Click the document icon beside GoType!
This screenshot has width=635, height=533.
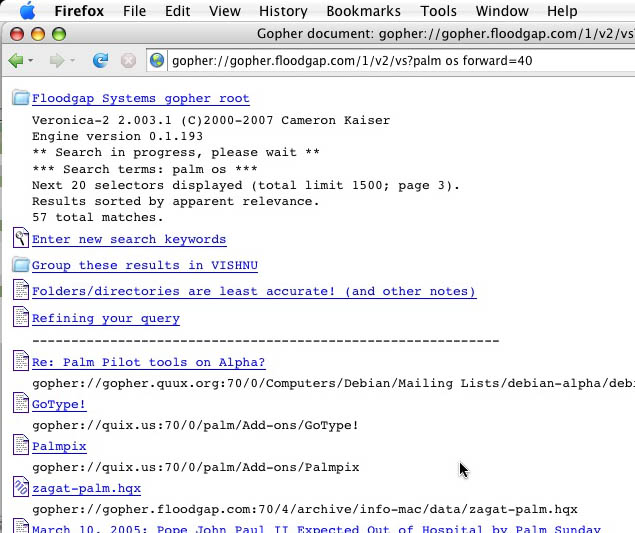pos(21,403)
